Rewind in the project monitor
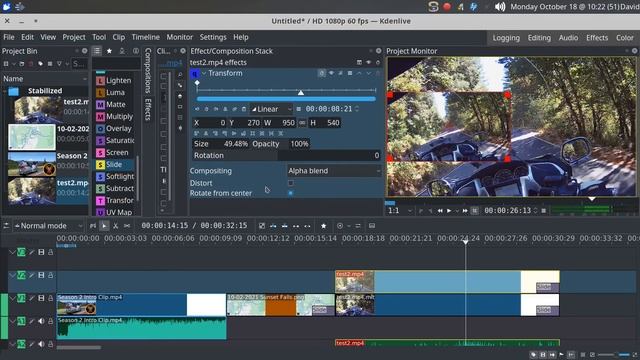The image size is (640, 360). pyautogui.click(x=440, y=211)
